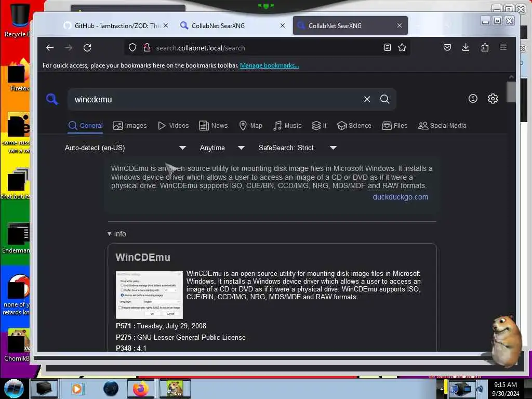Open the Pocket save icon
Image resolution: width=532 pixels, height=399 pixels.
click(447, 47)
